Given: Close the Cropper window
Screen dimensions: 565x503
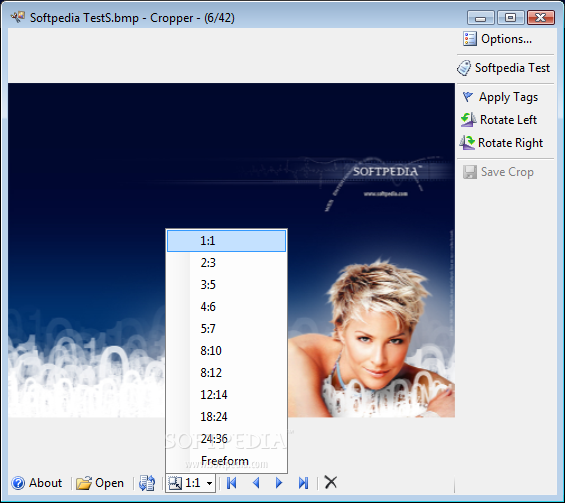Looking at the screenshot, I should [x=540, y=17].
